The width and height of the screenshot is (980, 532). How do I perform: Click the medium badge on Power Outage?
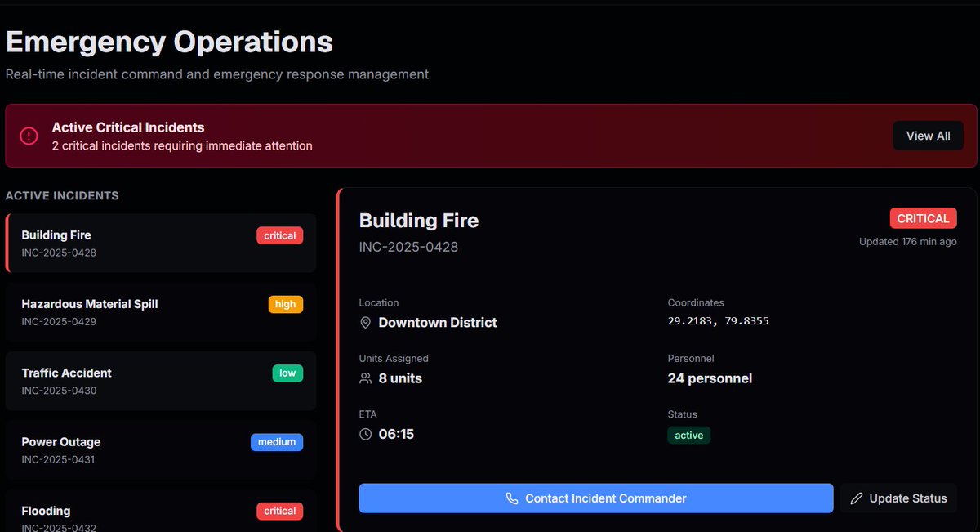277,442
